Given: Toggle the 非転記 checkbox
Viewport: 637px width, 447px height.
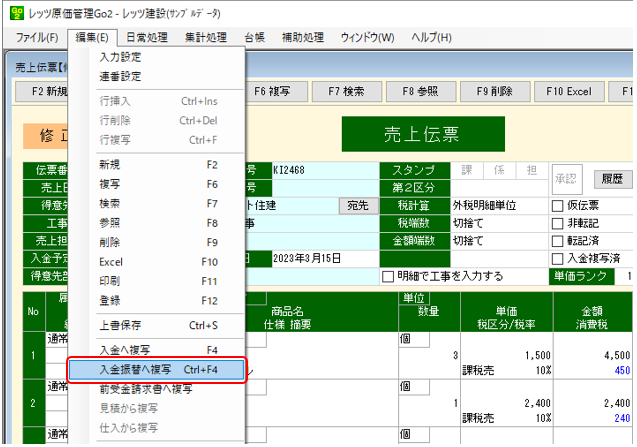Looking at the screenshot, I should coord(557,223).
